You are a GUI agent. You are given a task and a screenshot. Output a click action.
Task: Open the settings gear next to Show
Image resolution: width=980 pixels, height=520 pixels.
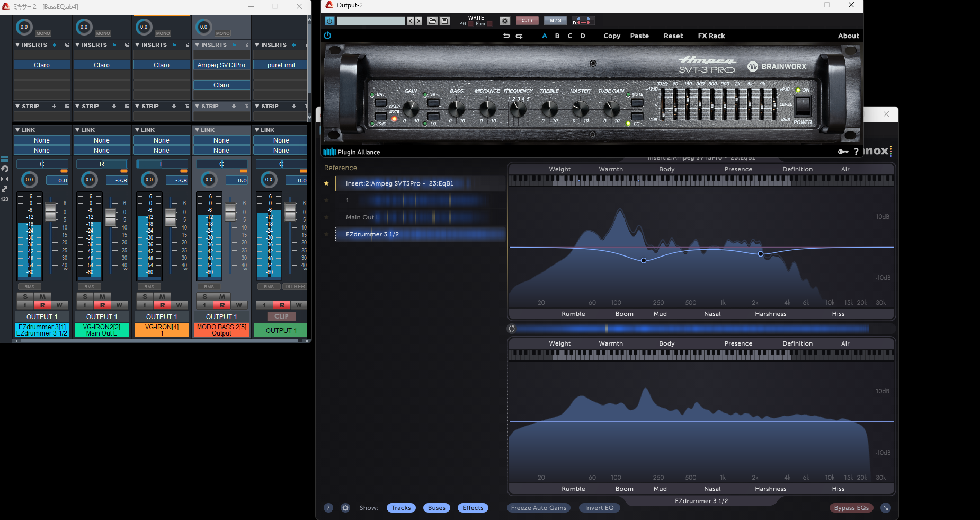point(345,508)
